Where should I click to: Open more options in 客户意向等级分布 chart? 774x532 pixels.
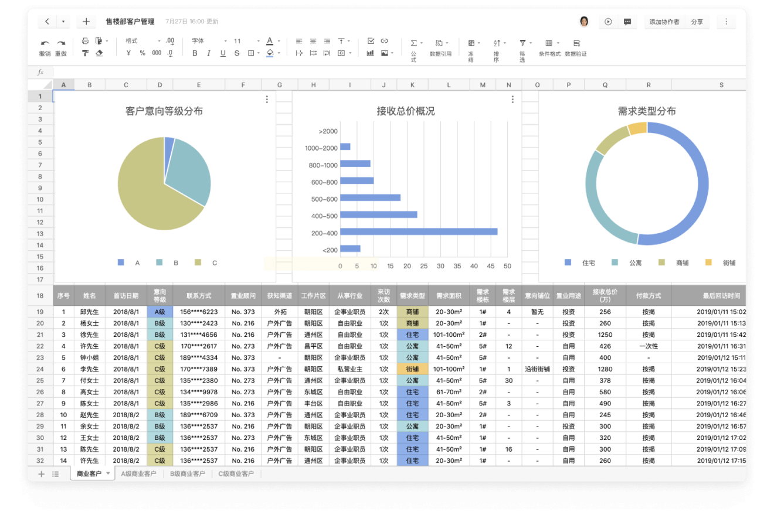pyautogui.click(x=267, y=100)
